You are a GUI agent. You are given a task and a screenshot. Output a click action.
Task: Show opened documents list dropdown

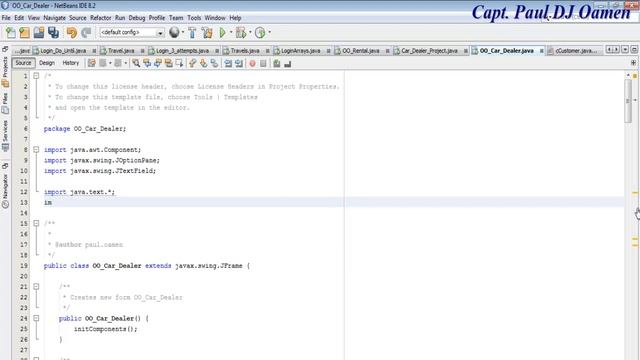pyautogui.click(x=625, y=49)
